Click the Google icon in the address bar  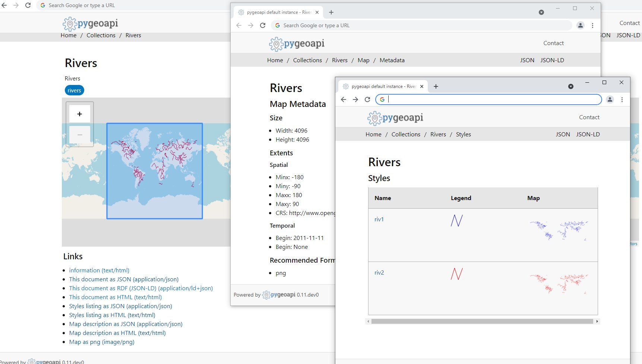tap(382, 99)
